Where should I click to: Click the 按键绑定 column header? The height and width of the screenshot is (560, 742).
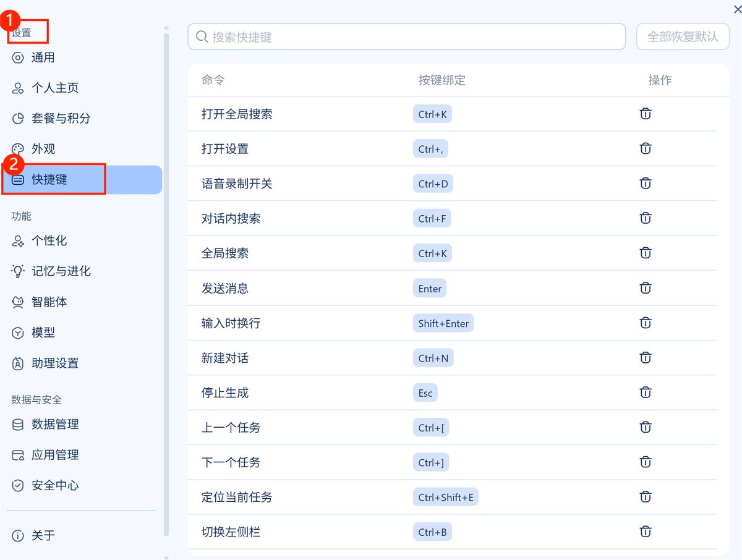point(442,80)
